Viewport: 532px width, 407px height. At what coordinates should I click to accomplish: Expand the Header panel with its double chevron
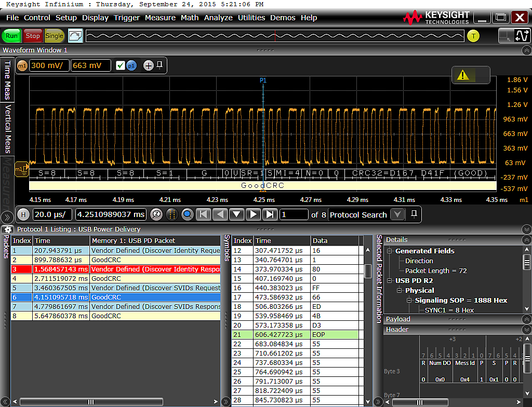tap(526, 329)
